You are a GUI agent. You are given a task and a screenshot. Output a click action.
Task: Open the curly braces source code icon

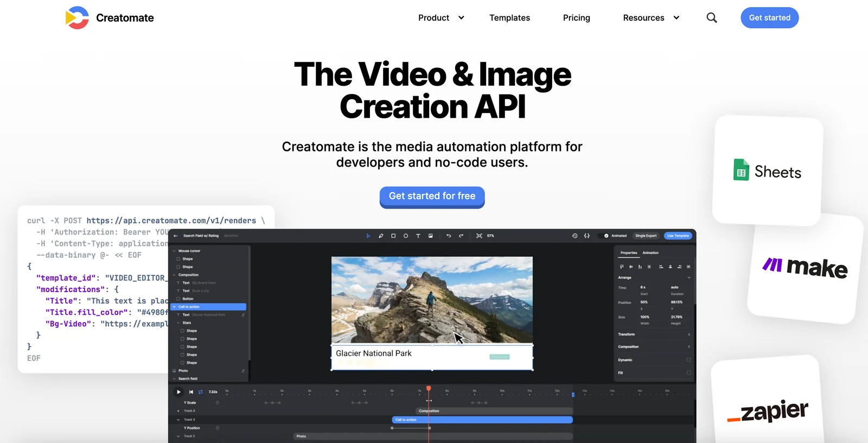(586, 236)
